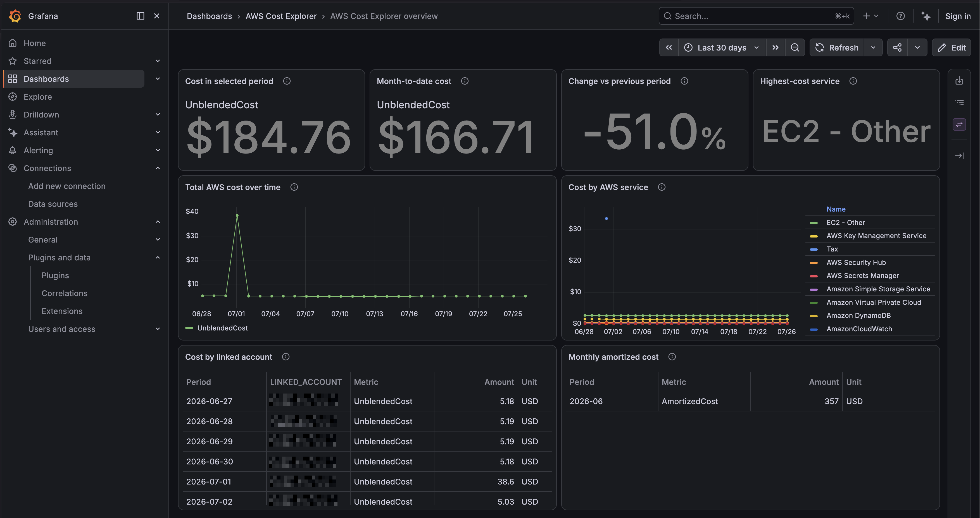Viewport: 980px width, 518px height.
Task: Click the outline list icon in right rail
Action: point(959,103)
